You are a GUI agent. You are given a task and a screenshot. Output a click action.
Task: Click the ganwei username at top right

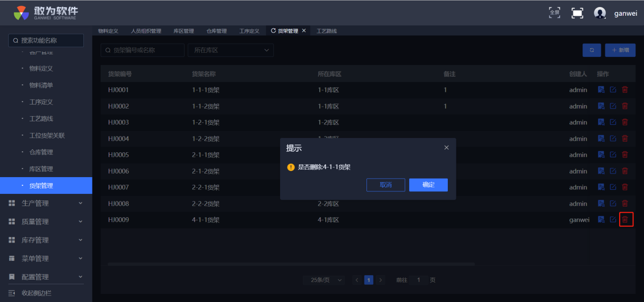[626, 14]
